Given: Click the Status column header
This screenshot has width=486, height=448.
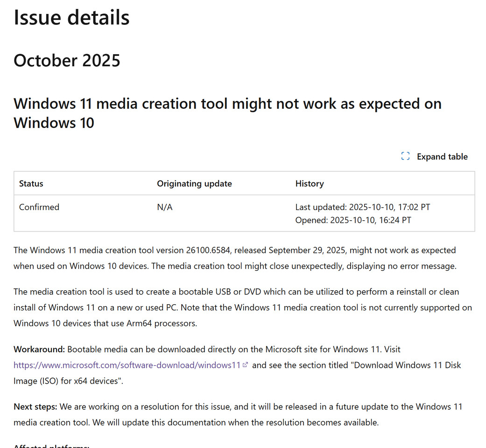Looking at the screenshot, I should [x=31, y=184].
